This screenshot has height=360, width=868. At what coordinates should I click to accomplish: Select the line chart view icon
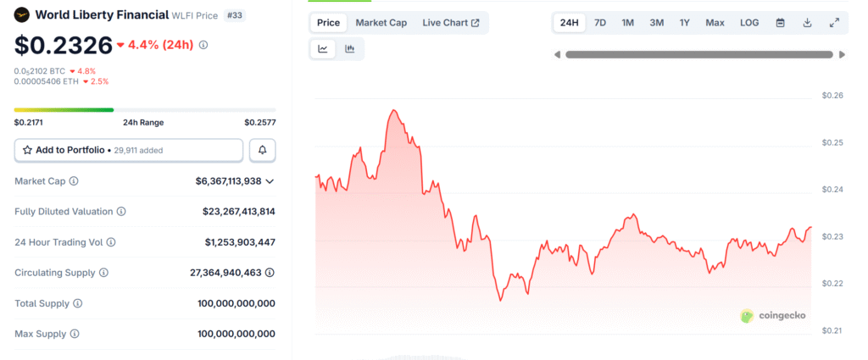pyautogui.click(x=323, y=49)
